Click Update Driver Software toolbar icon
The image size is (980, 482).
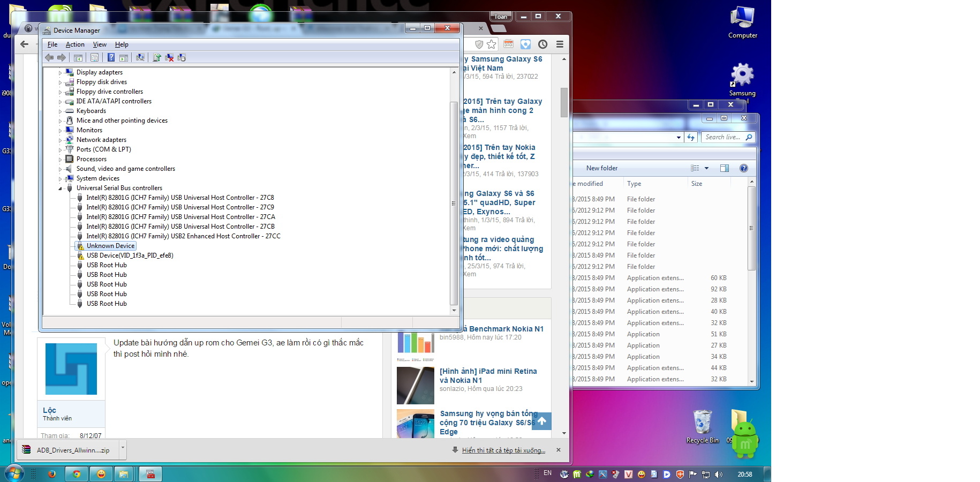[x=157, y=57]
